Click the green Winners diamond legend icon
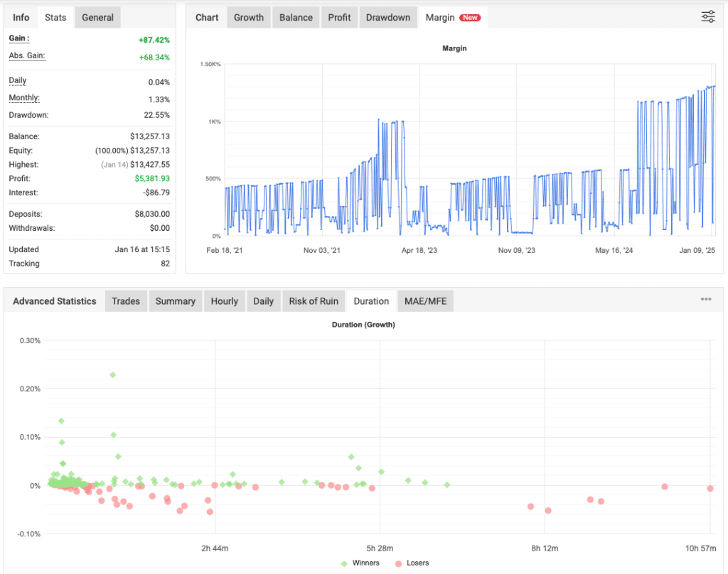 [x=345, y=563]
